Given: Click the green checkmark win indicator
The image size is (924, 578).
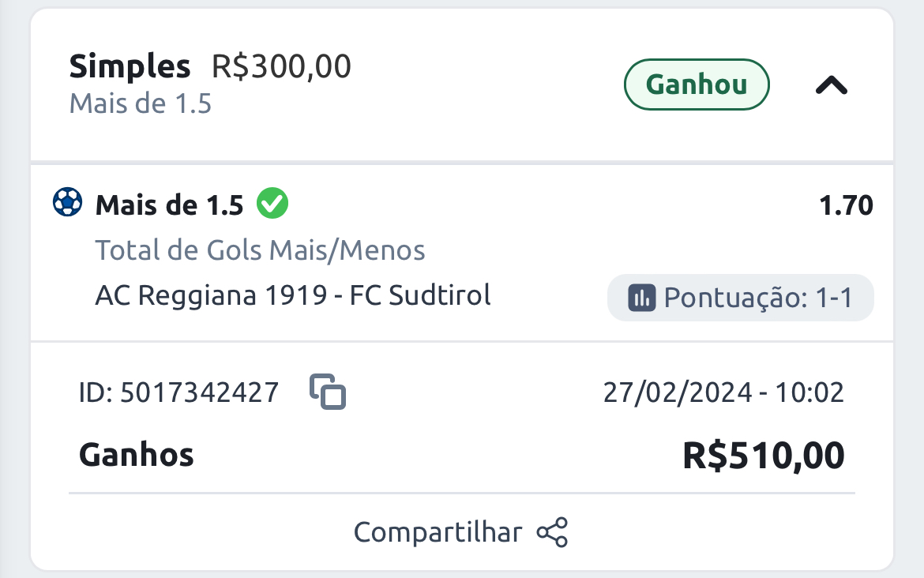Looking at the screenshot, I should tap(272, 203).
